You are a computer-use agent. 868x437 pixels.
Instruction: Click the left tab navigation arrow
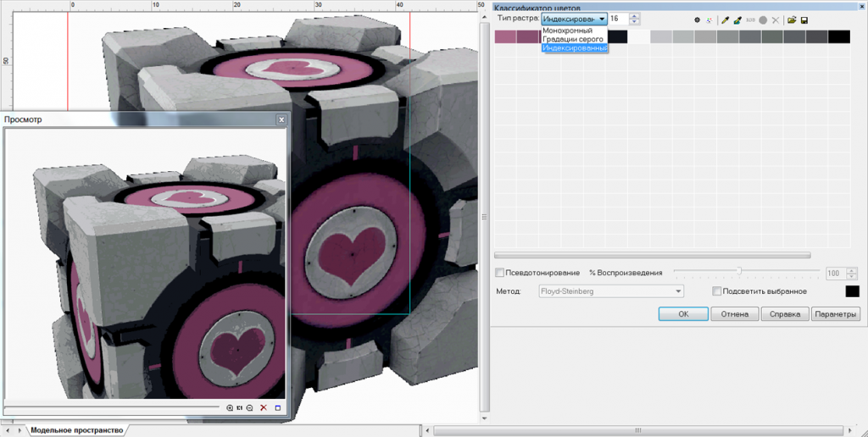[x=9, y=430]
